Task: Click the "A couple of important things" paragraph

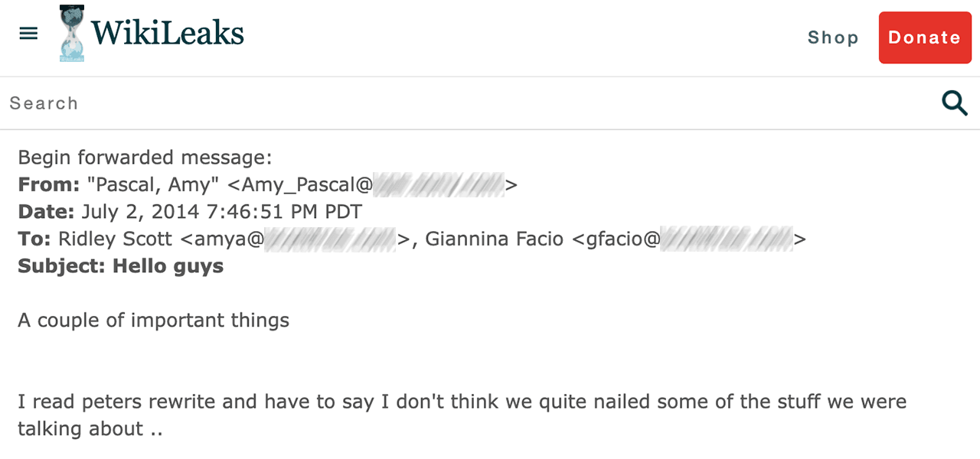Action: tap(153, 320)
